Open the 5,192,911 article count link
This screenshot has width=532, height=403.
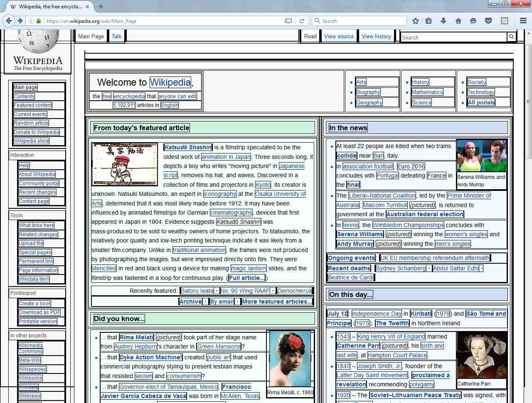point(124,105)
